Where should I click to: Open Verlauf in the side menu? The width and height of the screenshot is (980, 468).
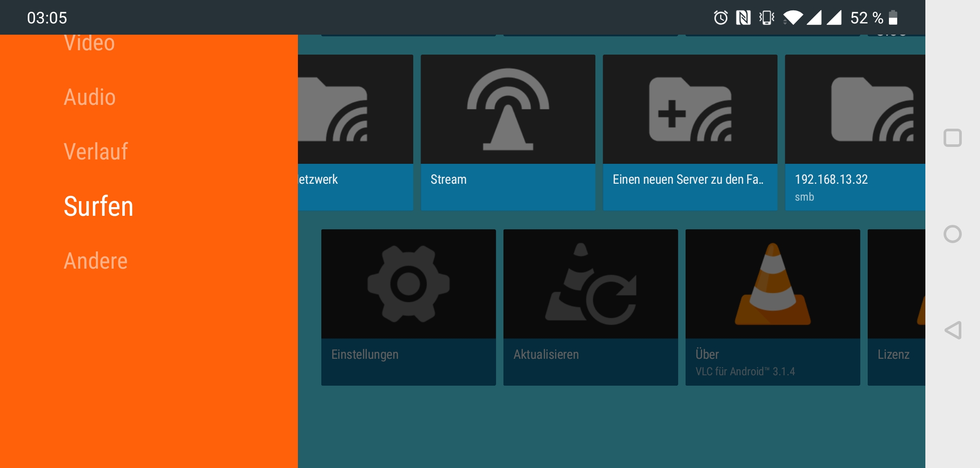[x=96, y=152]
